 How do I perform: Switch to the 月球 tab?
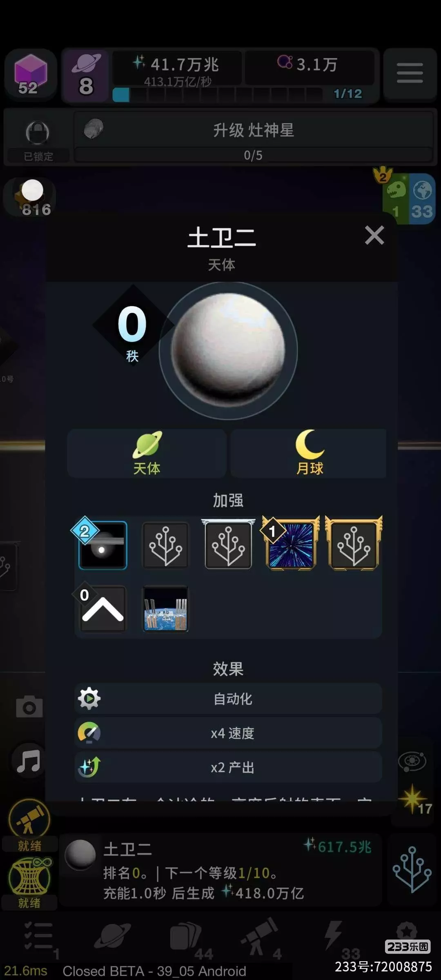(x=309, y=453)
